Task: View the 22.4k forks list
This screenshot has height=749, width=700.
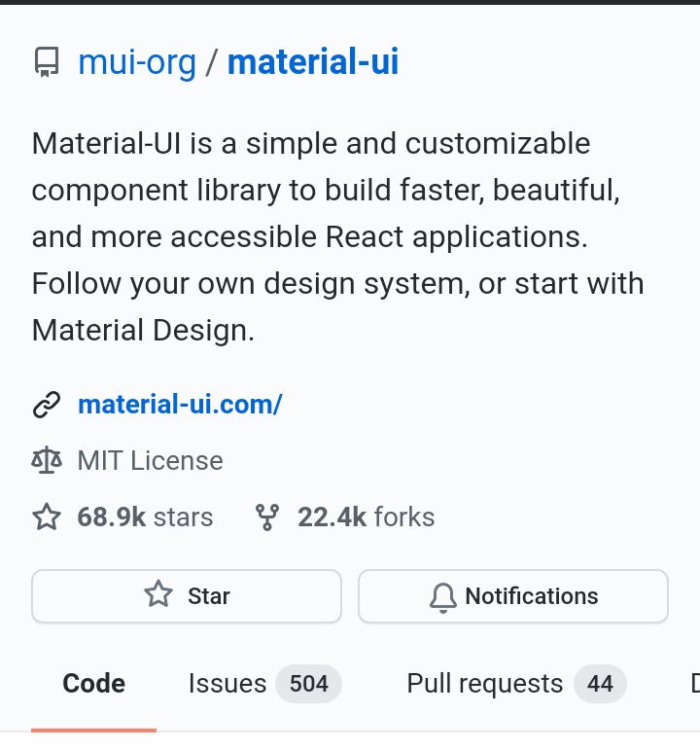Action: click(366, 517)
